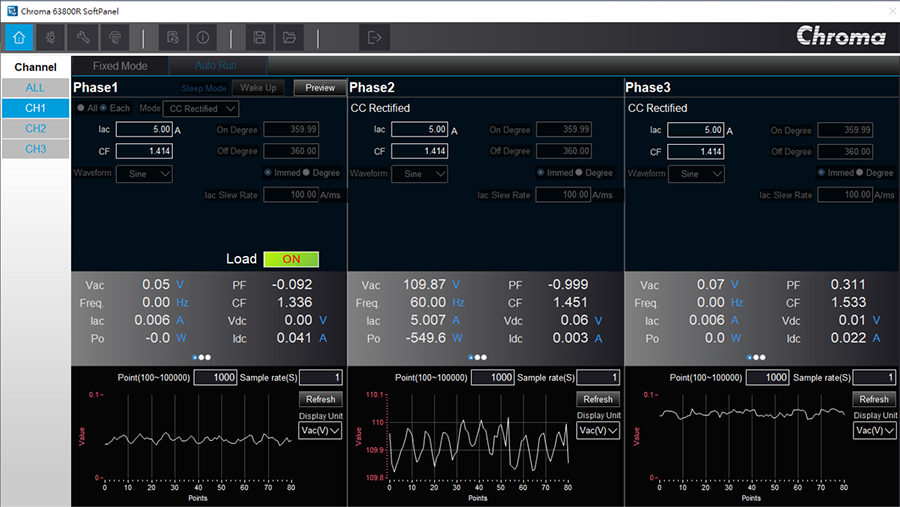Image resolution: width=900 pixels, height=507 pixels.
Task: Open the Mode CC Rectified dropdown
Action: (x=201, y=109)
